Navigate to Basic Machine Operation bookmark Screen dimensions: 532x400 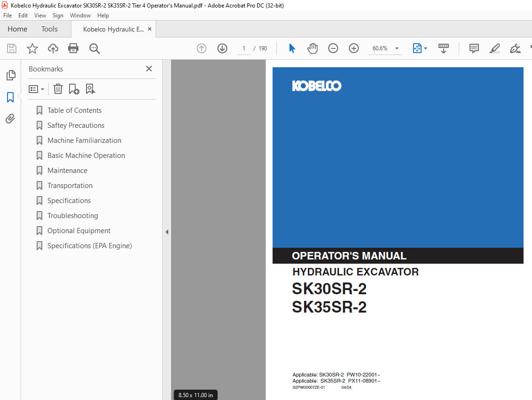pyautogui.click(x=86, y=156)
